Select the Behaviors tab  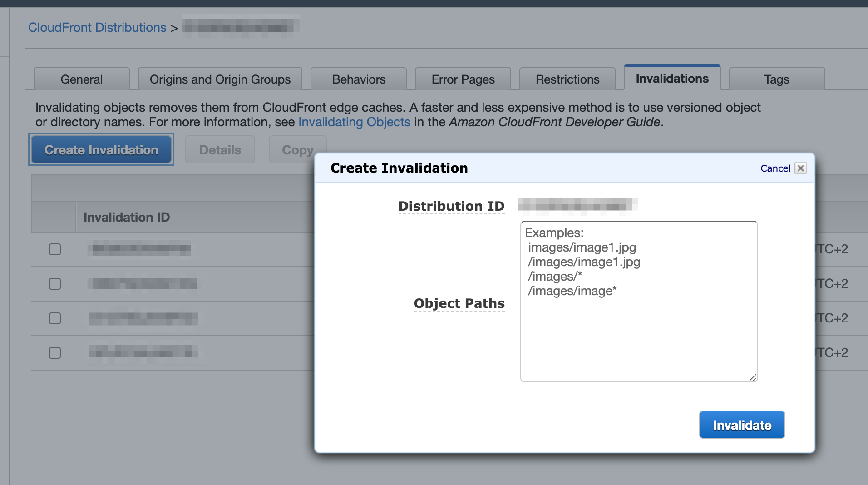[358, 79]
